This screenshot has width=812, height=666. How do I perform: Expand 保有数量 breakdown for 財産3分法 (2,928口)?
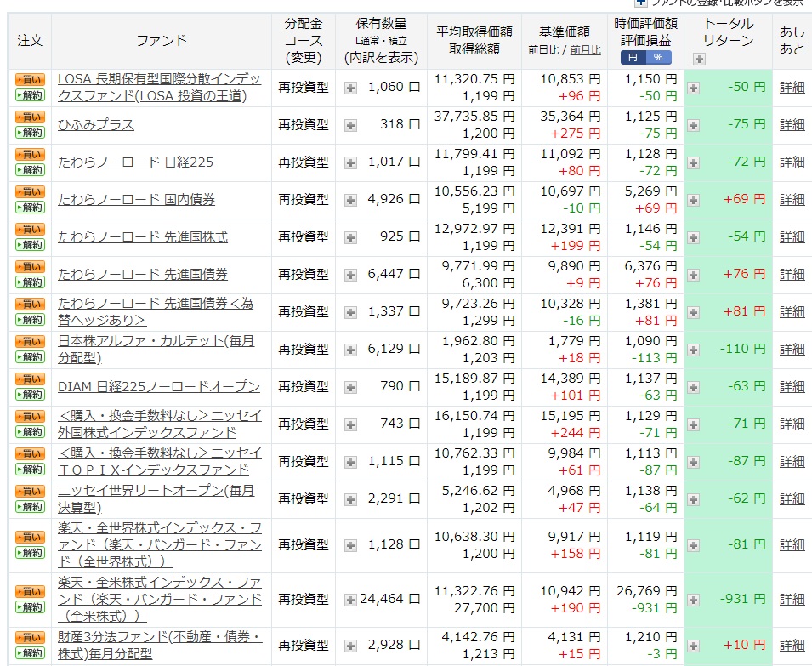(350, 646)
